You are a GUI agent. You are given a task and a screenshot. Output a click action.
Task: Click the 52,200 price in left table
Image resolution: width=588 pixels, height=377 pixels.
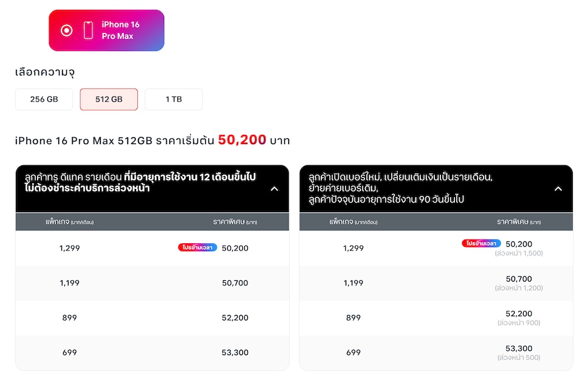click(235, 317)
